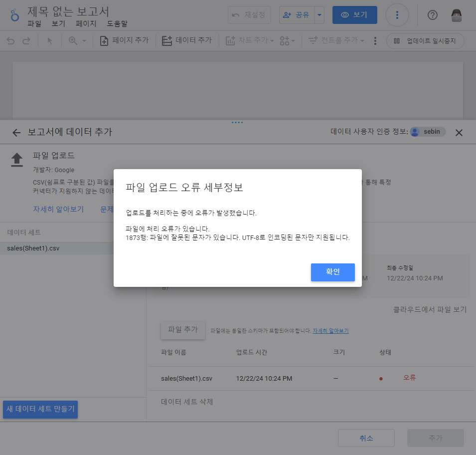Click the file upload connector icon

(x=17, y=160)
